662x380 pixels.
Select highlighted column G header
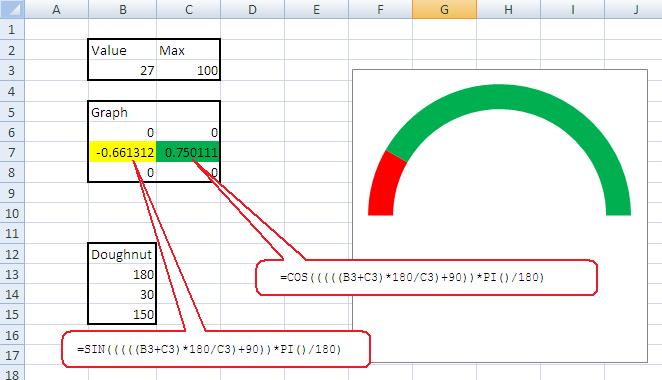tap(445, 9)
